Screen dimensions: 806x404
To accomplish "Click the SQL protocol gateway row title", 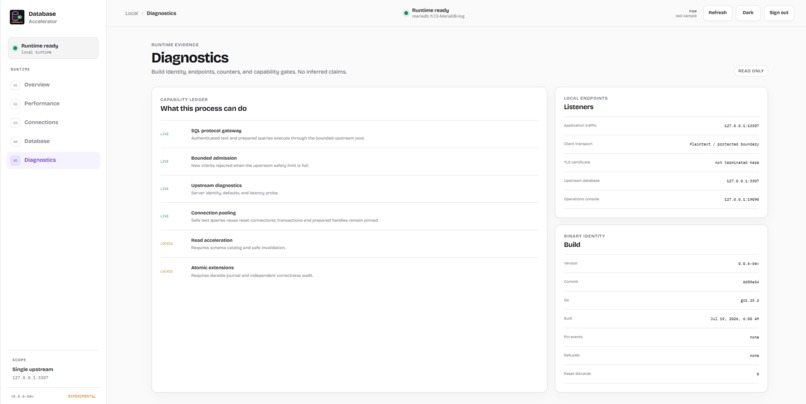I will [x=216, y=131].
